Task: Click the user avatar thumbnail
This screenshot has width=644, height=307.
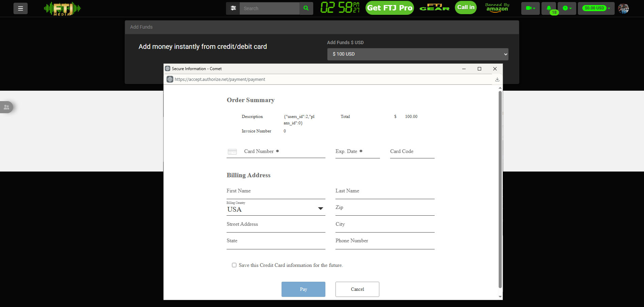Action: (623, 8)
